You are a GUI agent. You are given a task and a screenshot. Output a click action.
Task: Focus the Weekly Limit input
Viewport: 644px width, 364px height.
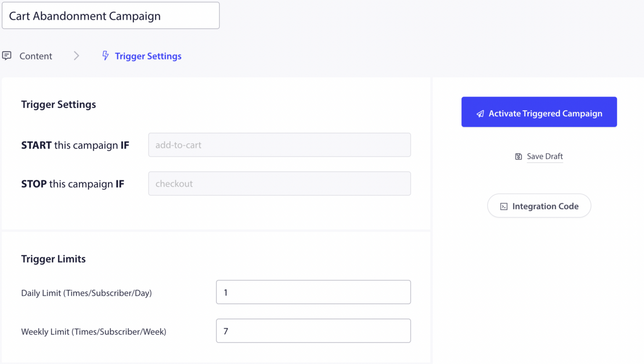coord(313,330)
